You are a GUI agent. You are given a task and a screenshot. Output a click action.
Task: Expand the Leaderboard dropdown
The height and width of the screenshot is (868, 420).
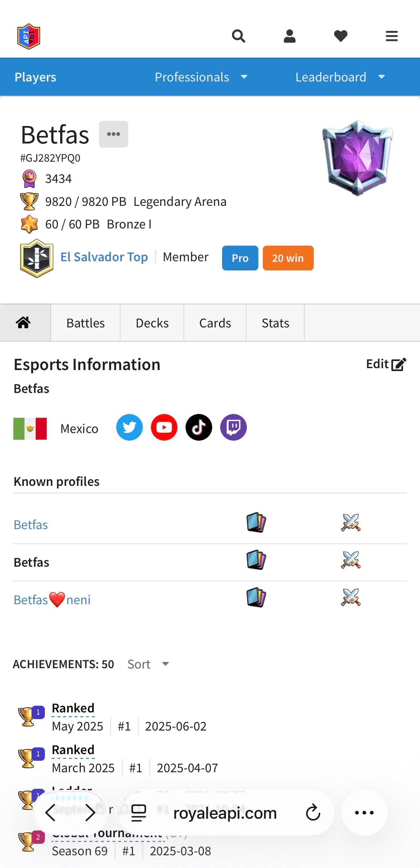tap(340, 77)
